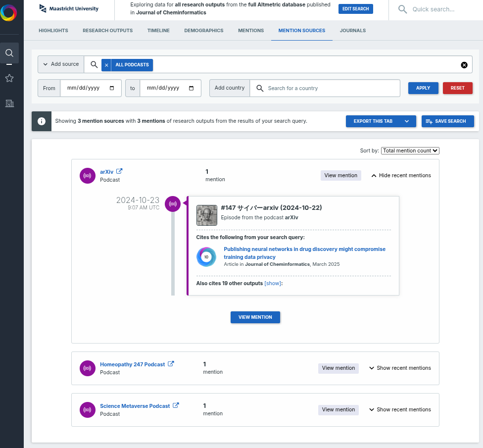Viewport: 483px width, 448px height.
Task: Click the From date input field
Action: 91,88
